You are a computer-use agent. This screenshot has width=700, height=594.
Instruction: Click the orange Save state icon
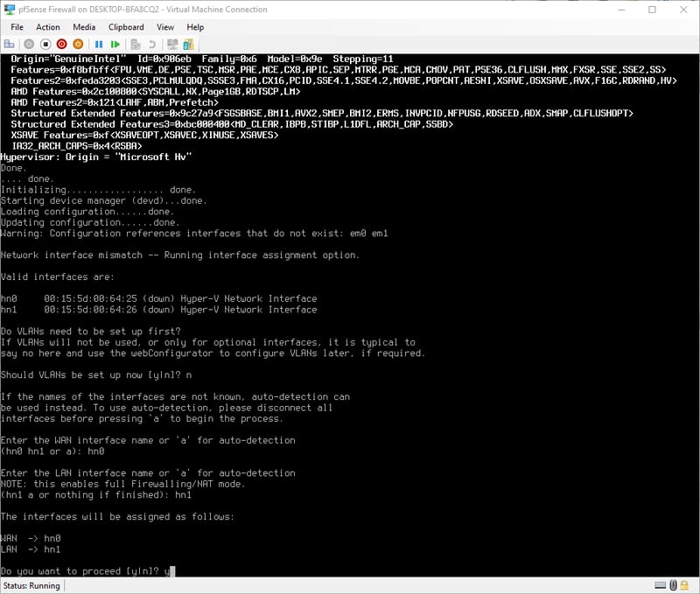[78, 44]
